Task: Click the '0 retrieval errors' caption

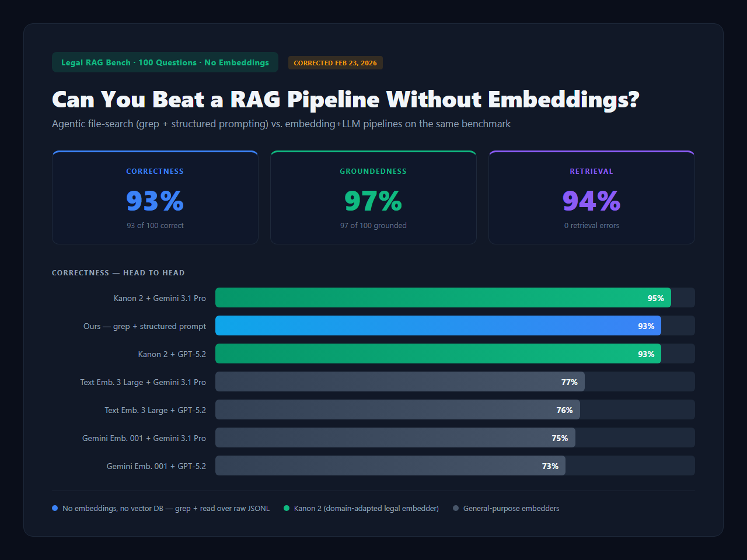Action: (592, 226)
